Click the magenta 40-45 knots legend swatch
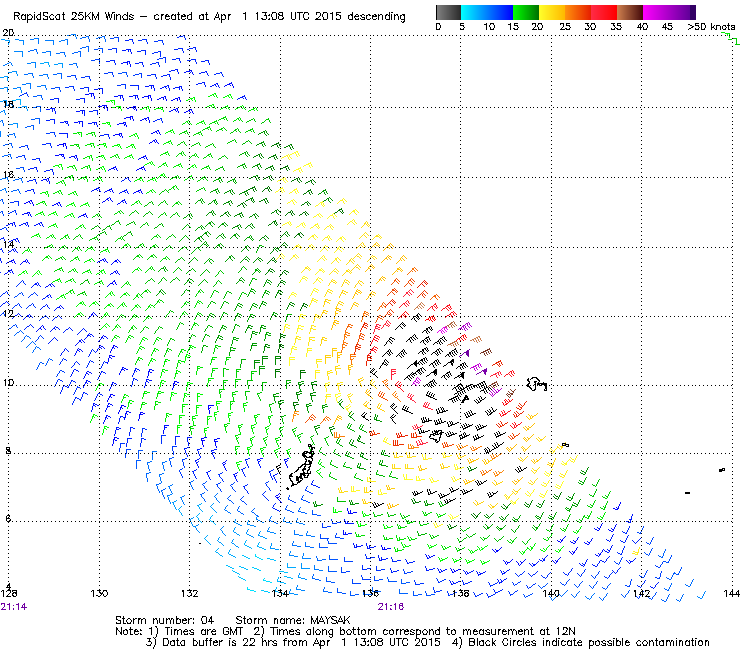 coord(656,12)
